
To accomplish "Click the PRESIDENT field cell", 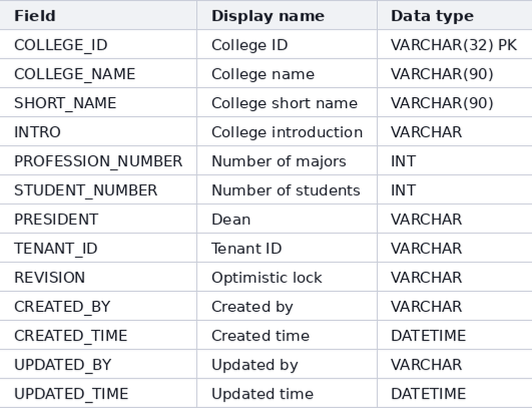I will [x=98, y=219].
